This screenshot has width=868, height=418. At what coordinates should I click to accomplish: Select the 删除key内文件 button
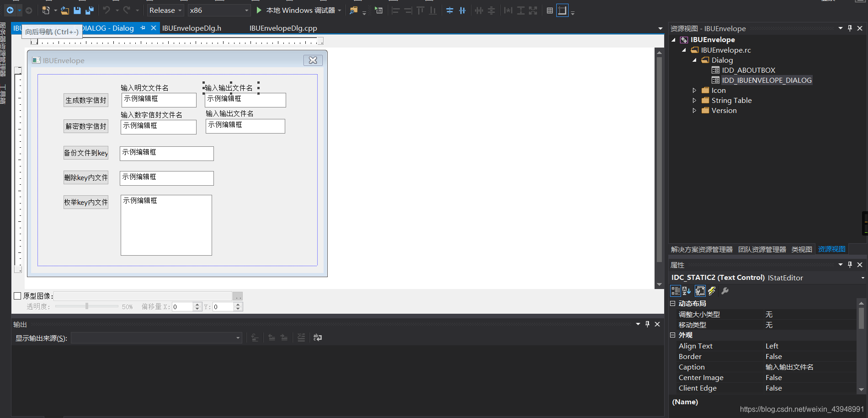(x=86, y=177)
